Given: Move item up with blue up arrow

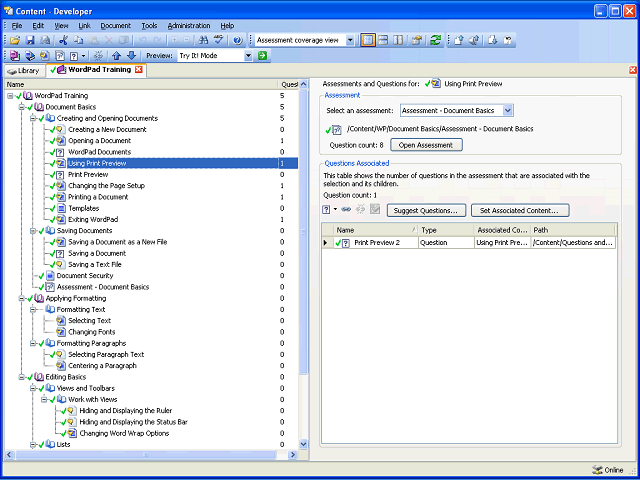Looking at the screenshot, I should click(116, 56).
